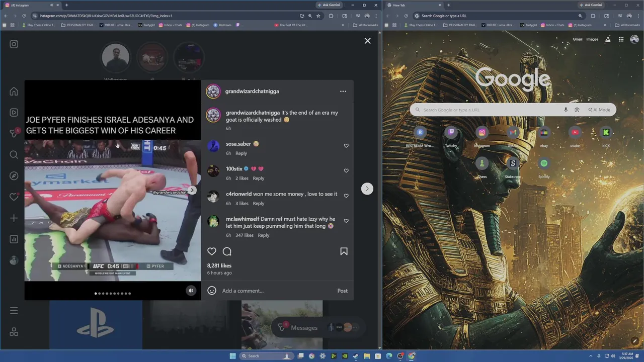Viewport: 644px width, 362px height.
Task: Click Ask Gemini in the Instagram window
Action: coord(329,5)
